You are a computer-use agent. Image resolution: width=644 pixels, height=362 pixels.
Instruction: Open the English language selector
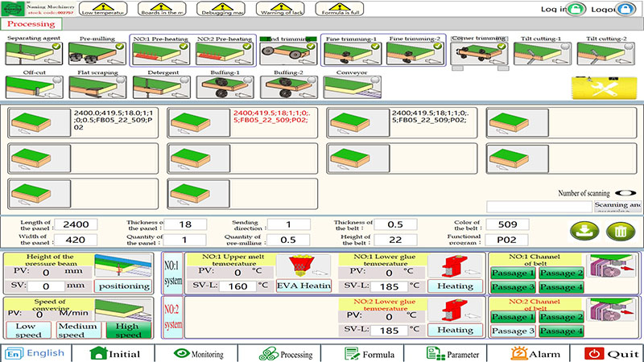(x=35, y=352)
